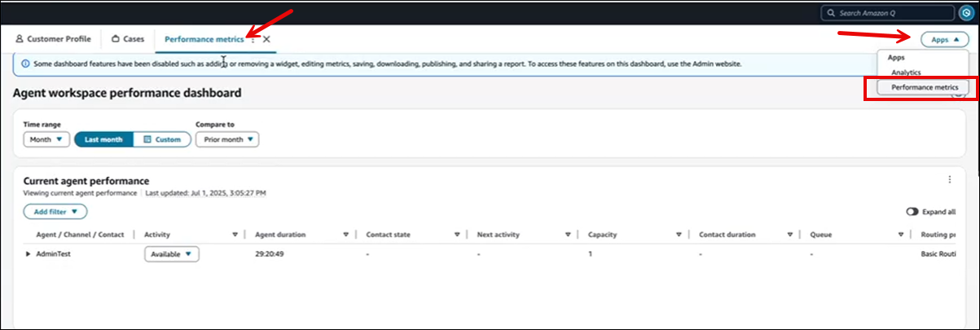Toggle the Expand all switch
980x330 pixels.
pos(912,212)
